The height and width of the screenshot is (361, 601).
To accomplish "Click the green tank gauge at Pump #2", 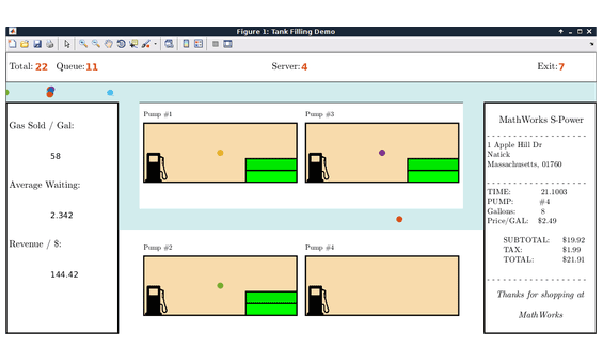I will pyautogui.click(x=271, y=303).
